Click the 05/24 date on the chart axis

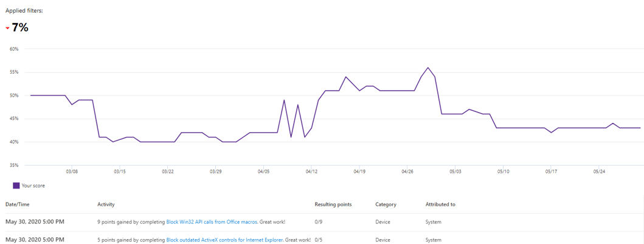point(598,172)
